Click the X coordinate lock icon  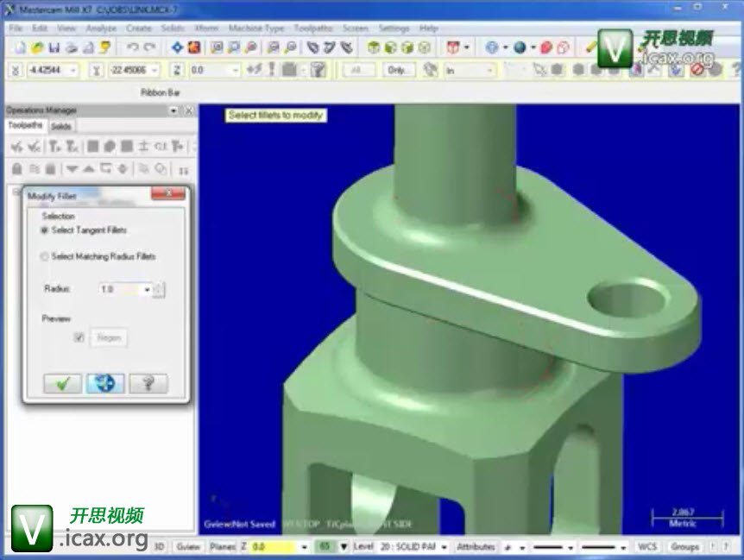16,70
